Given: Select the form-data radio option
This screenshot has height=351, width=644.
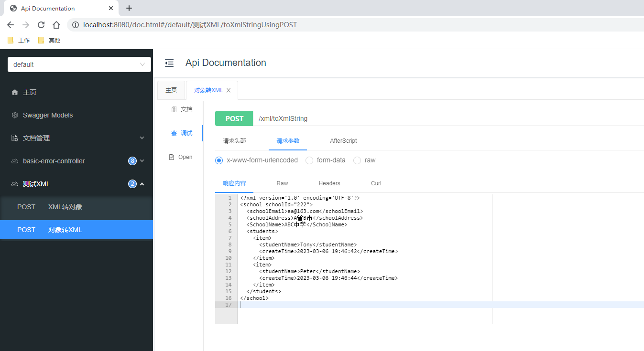Looking at the screenshot, I should point(309,160).
